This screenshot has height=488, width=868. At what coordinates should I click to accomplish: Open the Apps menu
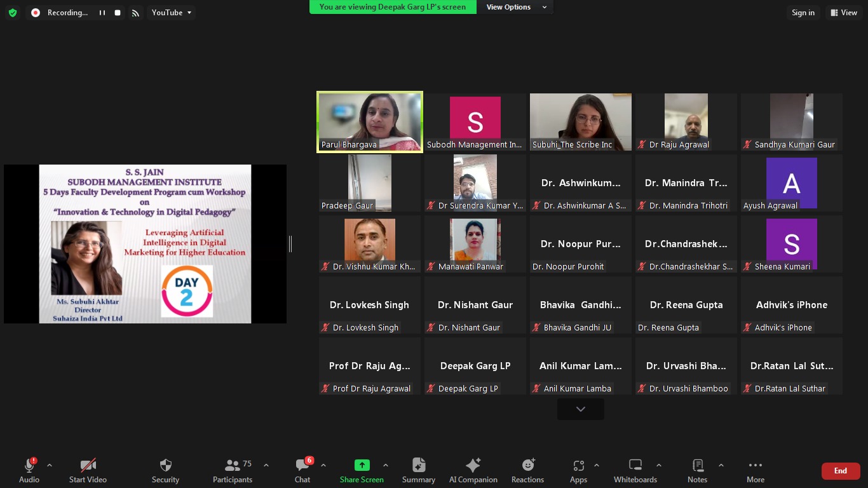[578, 471]
